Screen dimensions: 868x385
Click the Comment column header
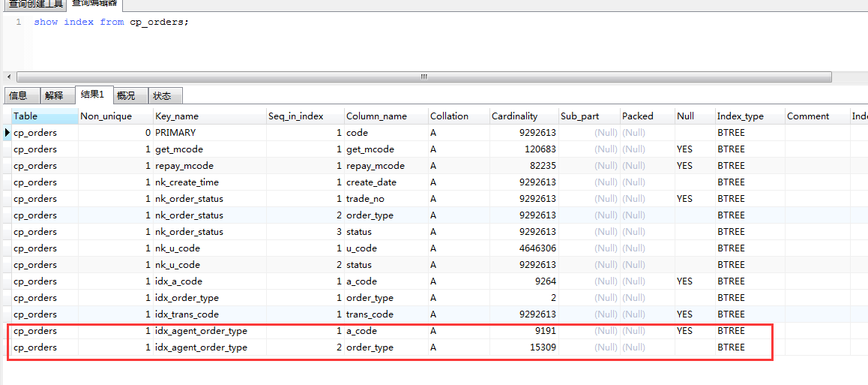point(818,116)
